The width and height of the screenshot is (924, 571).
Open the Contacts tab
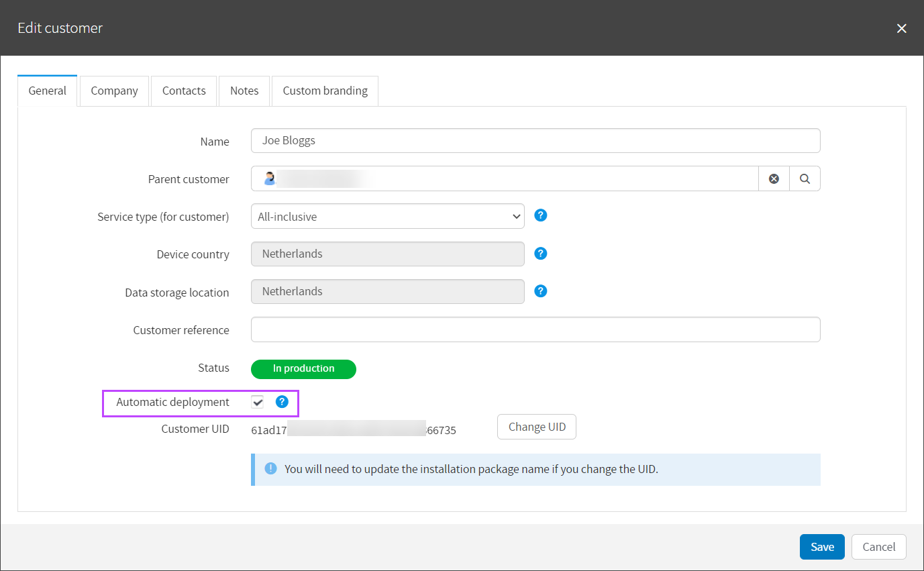(x=184, y=91)
